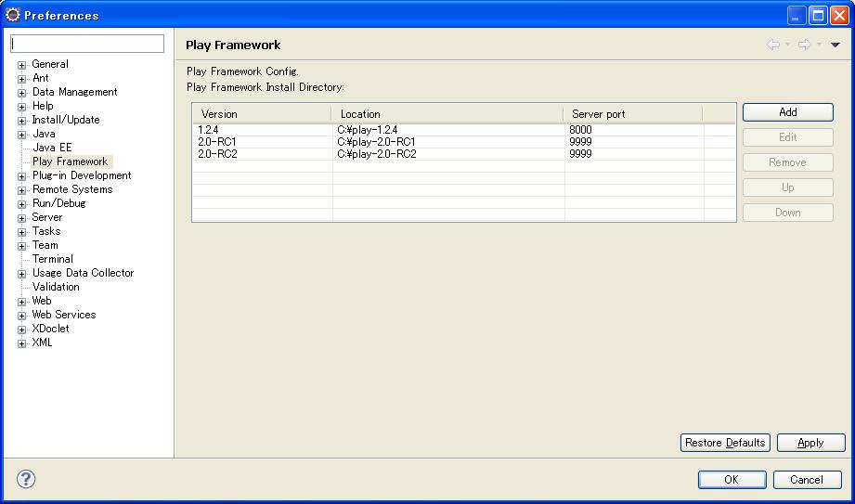Open the back history dropdown arrow
The width and height of the screenshot is (855, 504).
[x=787, y=45]
